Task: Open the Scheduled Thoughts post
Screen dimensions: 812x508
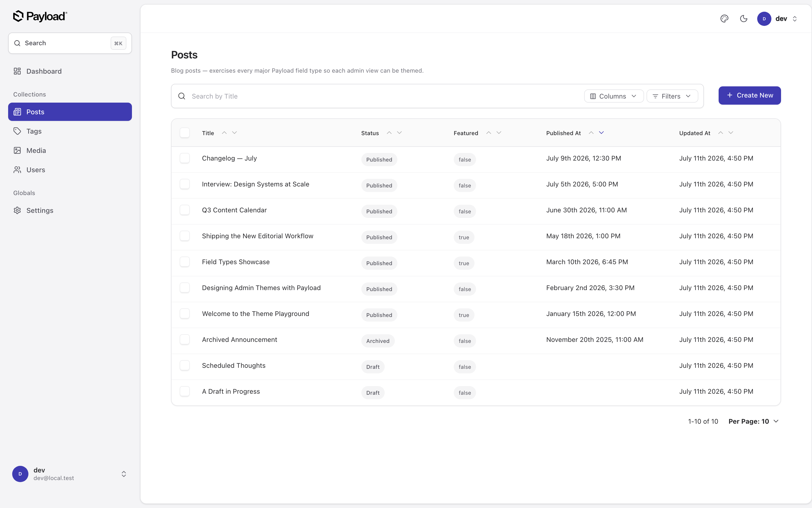Action: click(x=233, y=365)
